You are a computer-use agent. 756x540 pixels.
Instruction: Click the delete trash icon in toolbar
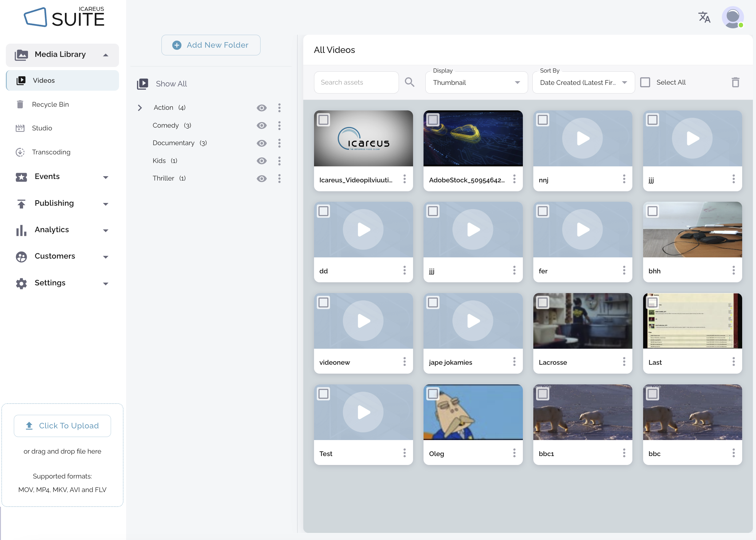735,82
